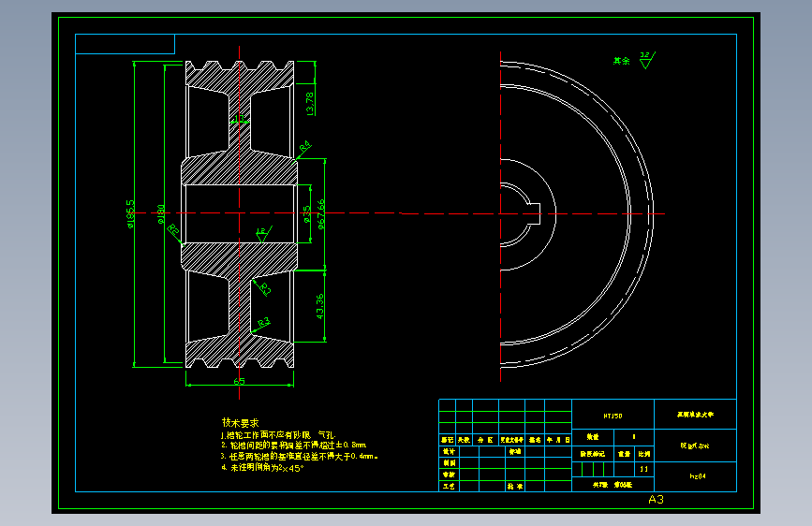Select the keyway slot in the side view
The width and height of the screenshot is (812, 526).
coord(535,213)
